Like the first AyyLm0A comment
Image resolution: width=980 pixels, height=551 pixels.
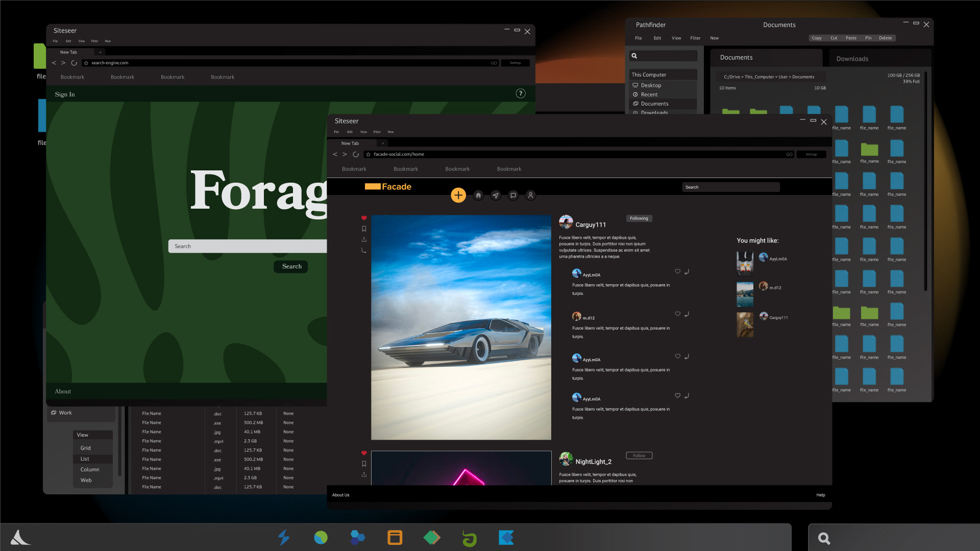click(677, 271)
